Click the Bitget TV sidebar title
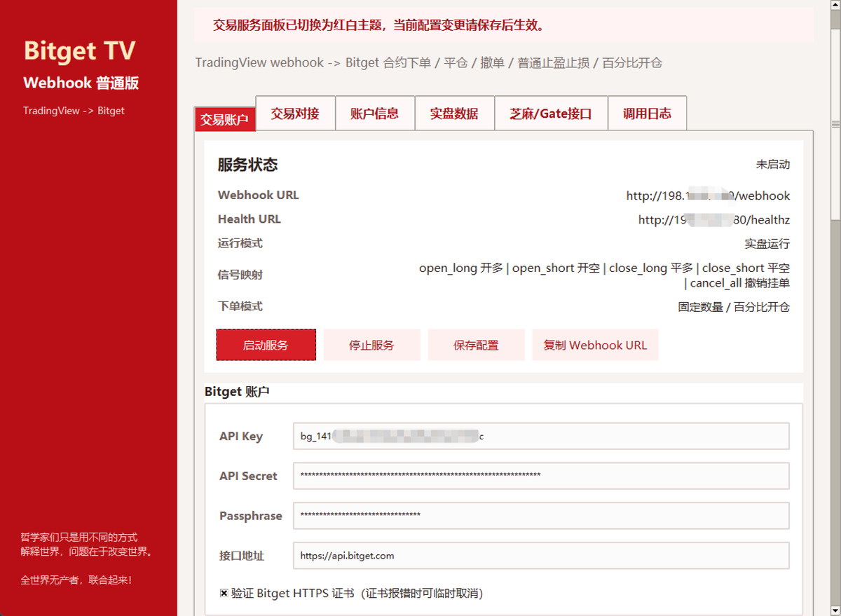The width and height of the screenshot is (841, 616). [x=80, y=50]
